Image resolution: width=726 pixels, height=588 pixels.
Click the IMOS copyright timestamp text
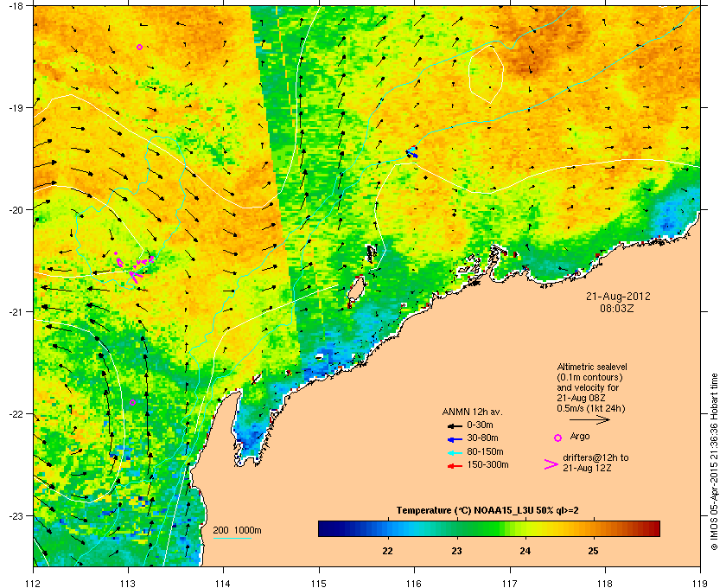[714, 463]
